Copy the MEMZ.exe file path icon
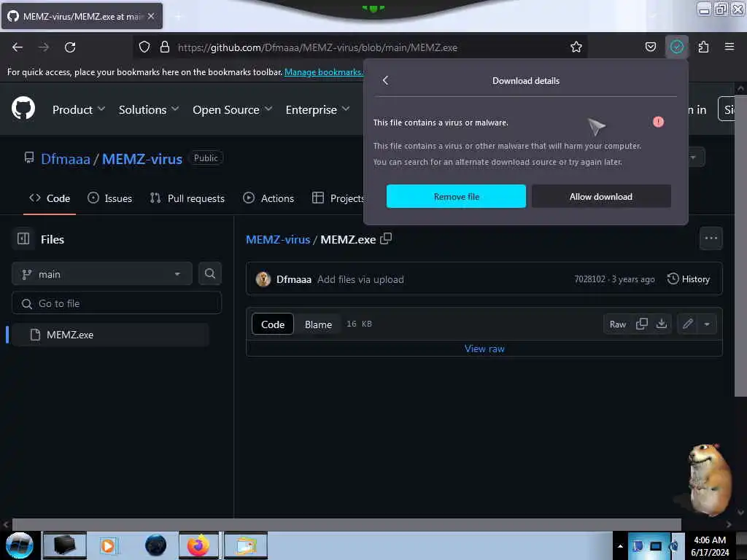 [386, 238]
